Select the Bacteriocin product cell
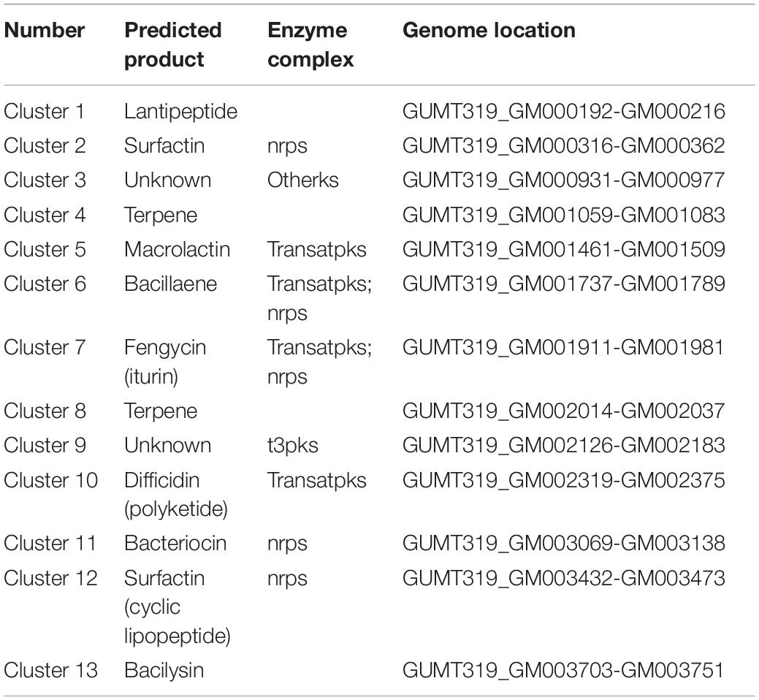Screen dimensions: 759x700 [x=175, y=543]
